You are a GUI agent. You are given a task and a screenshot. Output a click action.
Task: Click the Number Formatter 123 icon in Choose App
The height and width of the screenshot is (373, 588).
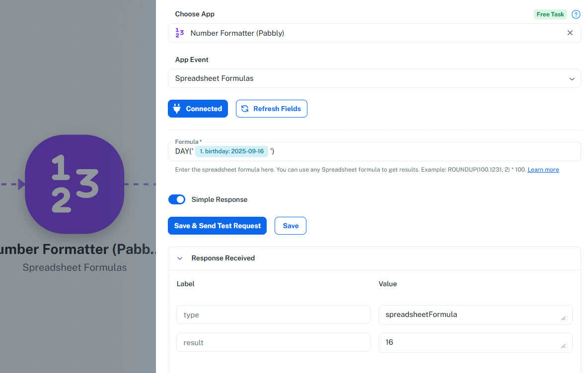point(180,33)
